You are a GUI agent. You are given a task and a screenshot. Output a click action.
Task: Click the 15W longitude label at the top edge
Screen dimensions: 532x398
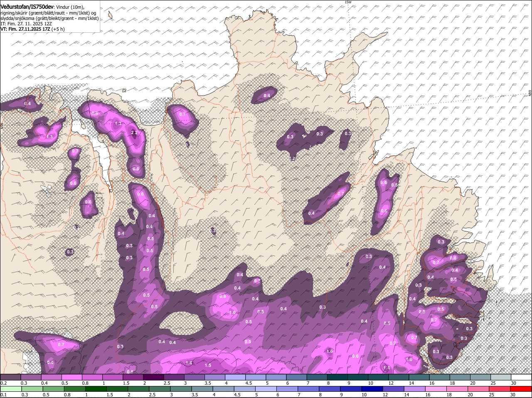point(348,2)
